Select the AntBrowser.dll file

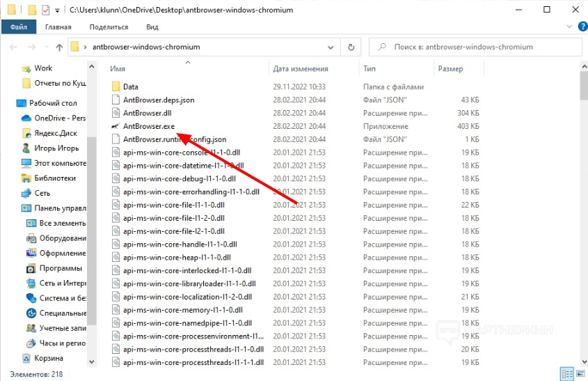(x=146, y=113)
